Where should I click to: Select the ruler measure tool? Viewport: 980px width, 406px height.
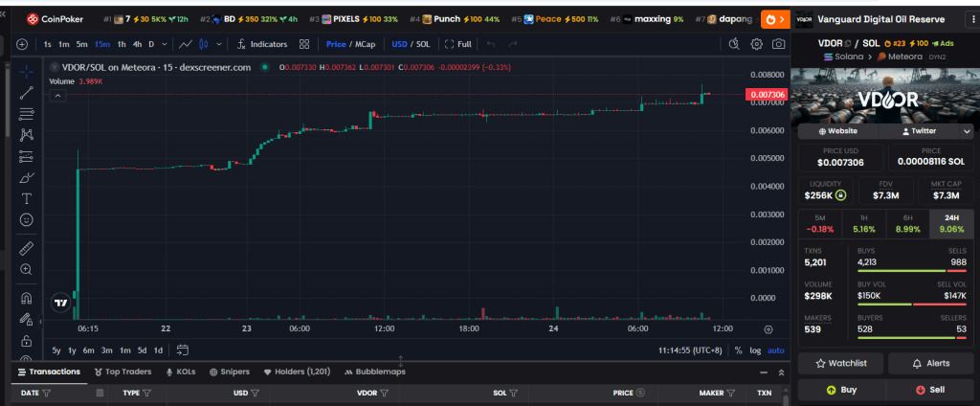click(x=26, y=248)
